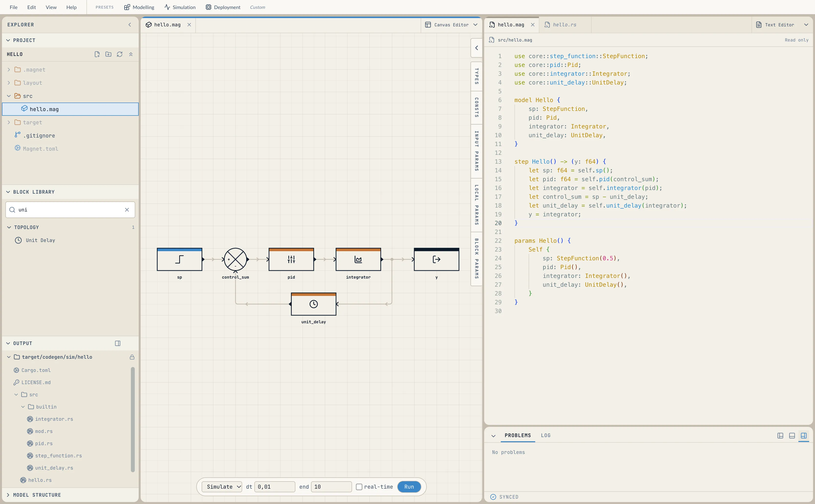The image size is (815, 504).
Task: Expand the .magnet folder
Action: pos(9,70)
